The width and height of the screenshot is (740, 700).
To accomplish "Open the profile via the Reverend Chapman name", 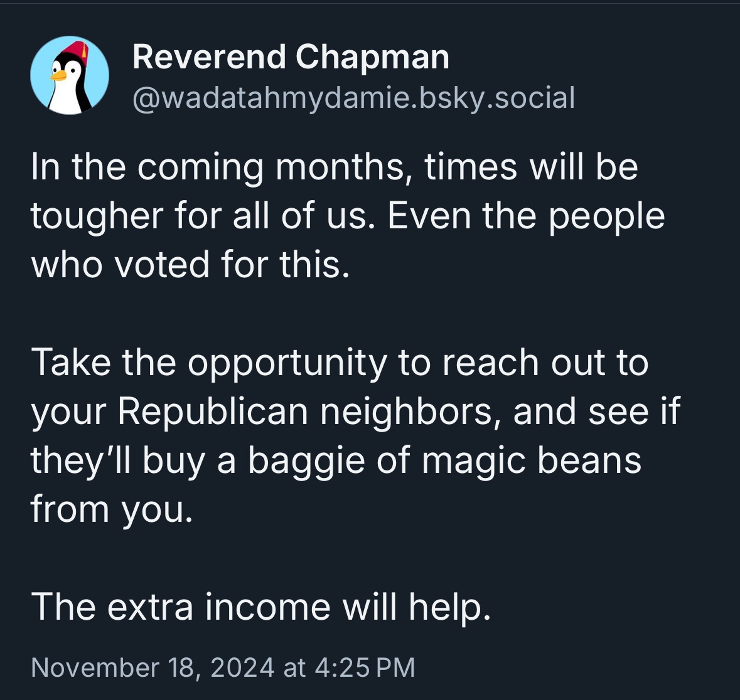I will [x=291, y=57].
